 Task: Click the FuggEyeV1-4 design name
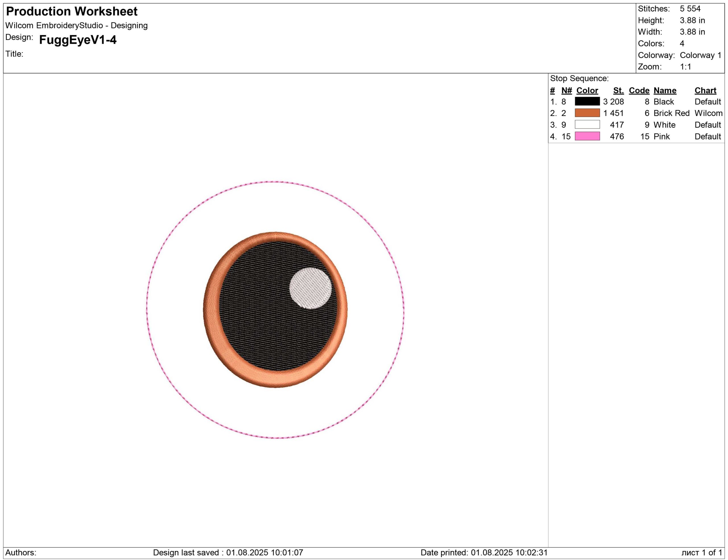[78, 40]
